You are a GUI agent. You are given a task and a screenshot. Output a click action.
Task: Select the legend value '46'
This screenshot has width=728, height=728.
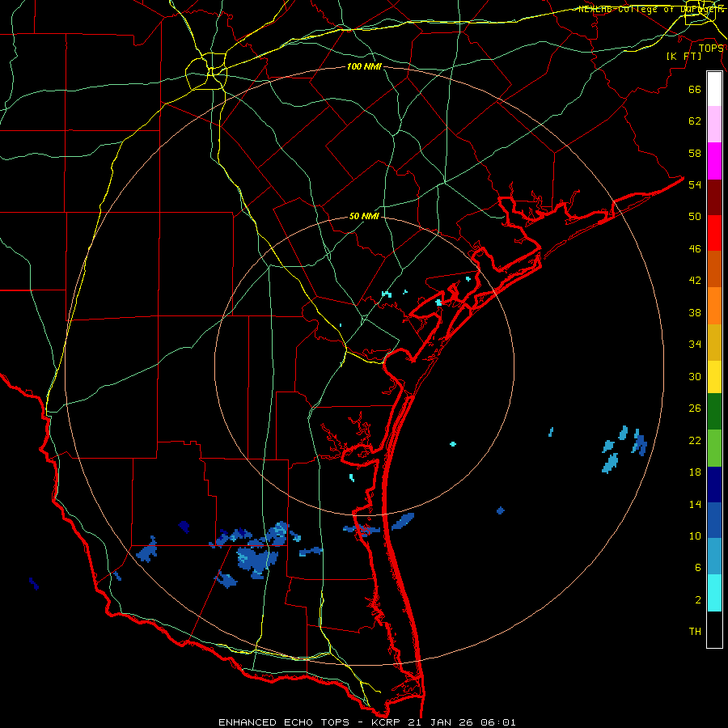695,249
